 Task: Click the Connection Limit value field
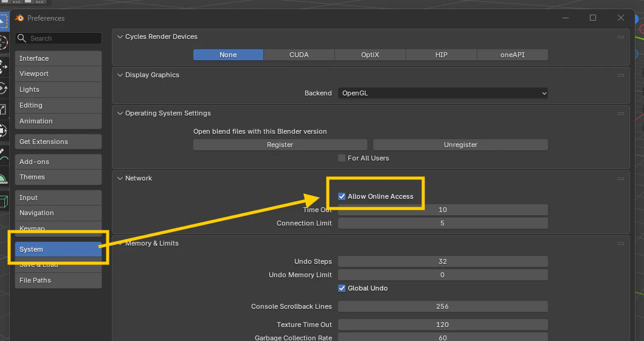pyautogui.click(x=443, y=223)
